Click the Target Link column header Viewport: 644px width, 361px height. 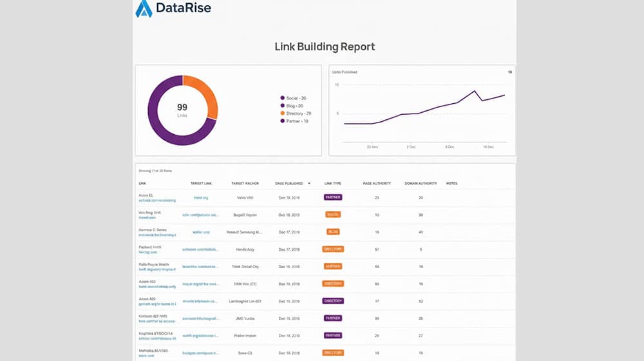(x=201, y=183)
